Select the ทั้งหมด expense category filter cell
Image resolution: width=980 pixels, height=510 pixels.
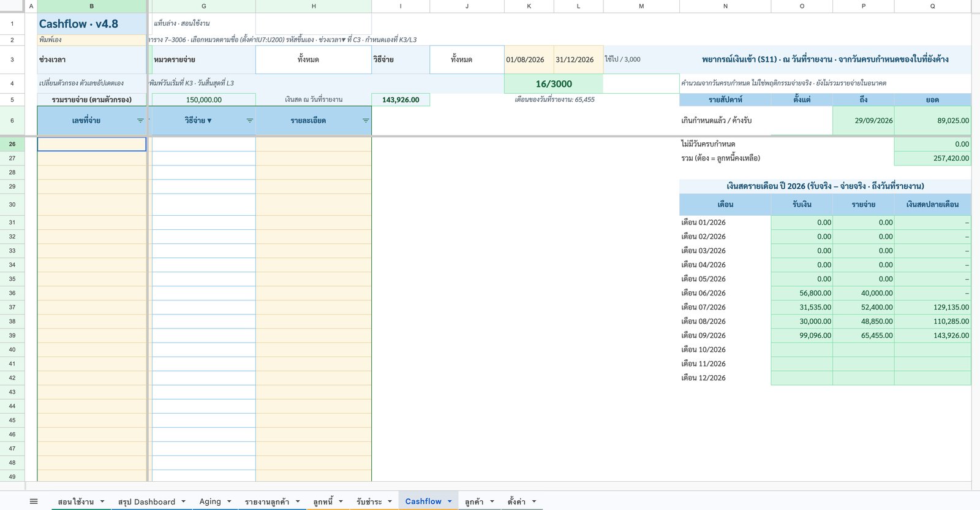(x=314, y=59)
